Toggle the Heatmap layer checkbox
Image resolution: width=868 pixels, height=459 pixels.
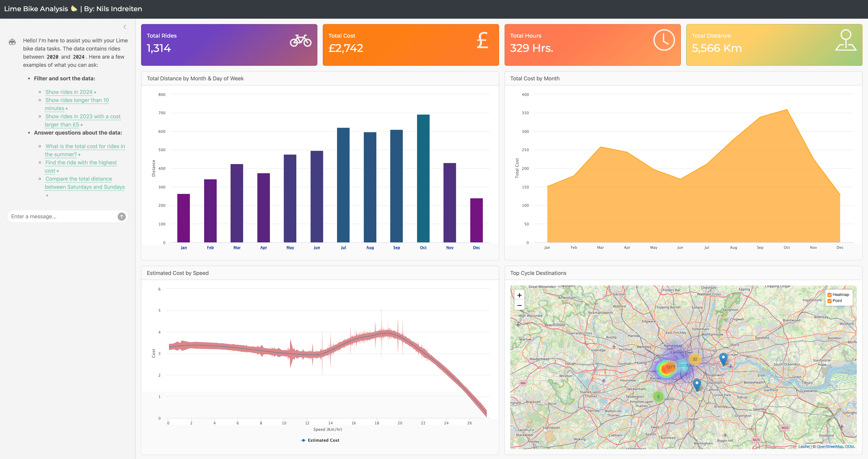829,295
